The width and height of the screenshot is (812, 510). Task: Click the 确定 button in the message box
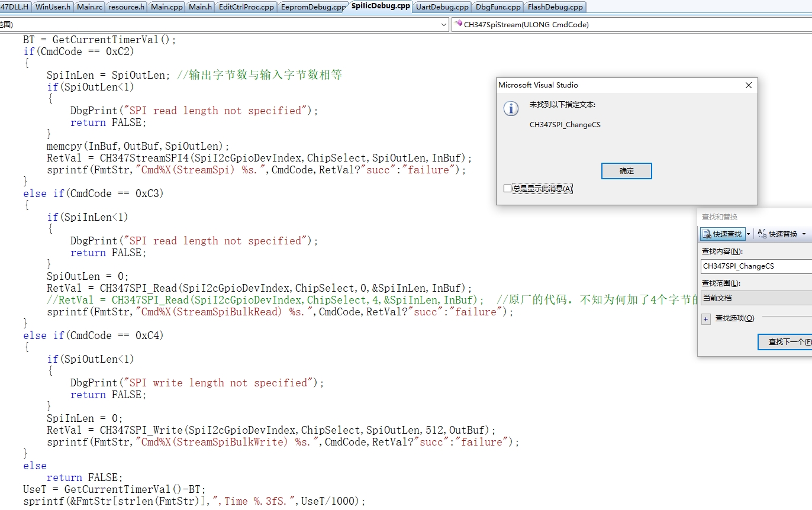pyautogui.click(x=626, y=171)
